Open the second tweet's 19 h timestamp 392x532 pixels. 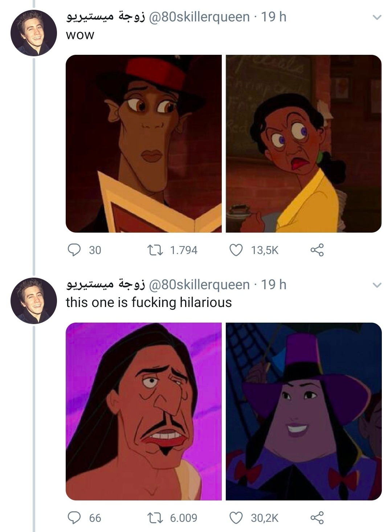point(274,285)
